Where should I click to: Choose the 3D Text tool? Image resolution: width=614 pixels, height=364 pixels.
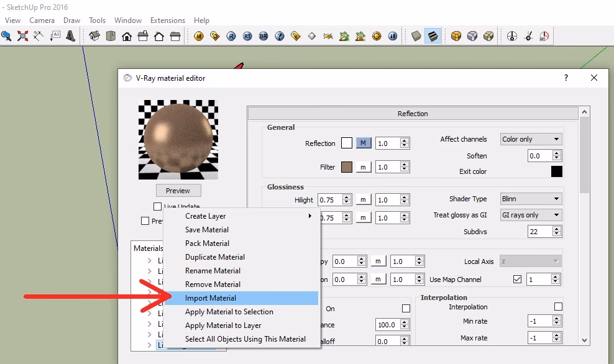tap(71, 37)
